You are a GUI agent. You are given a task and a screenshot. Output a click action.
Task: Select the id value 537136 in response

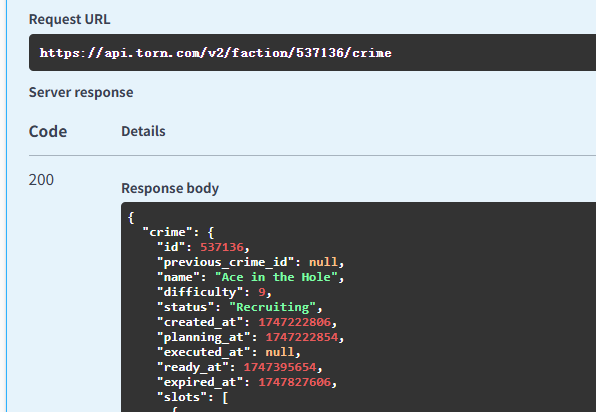pos(222,247)
